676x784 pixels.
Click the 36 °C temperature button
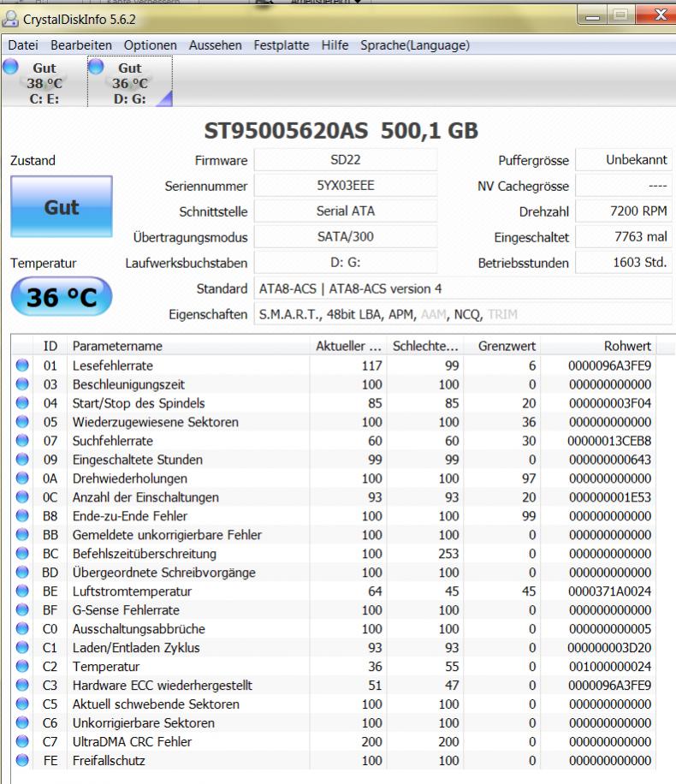pyautogui.click(x=62, y=296)
